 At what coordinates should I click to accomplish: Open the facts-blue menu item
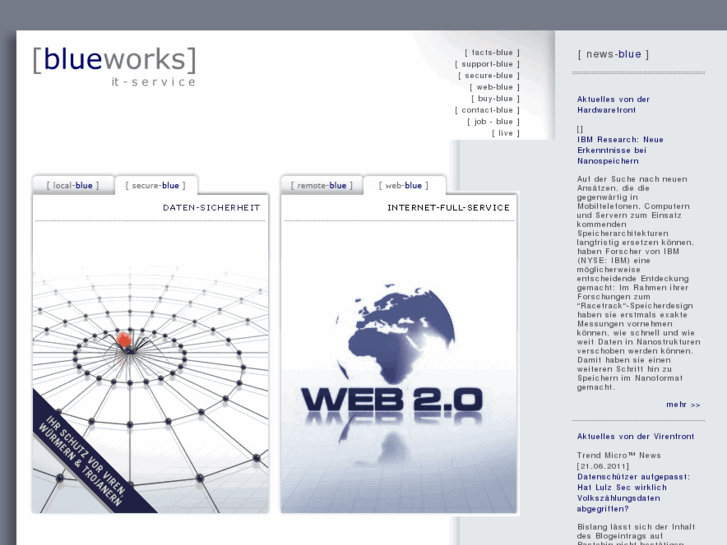tap(492, 52)
